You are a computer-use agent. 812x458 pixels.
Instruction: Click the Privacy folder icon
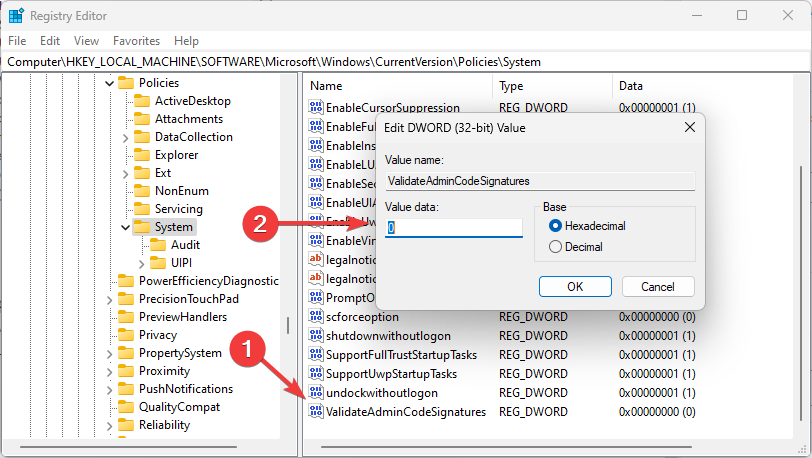coord(126,335)
